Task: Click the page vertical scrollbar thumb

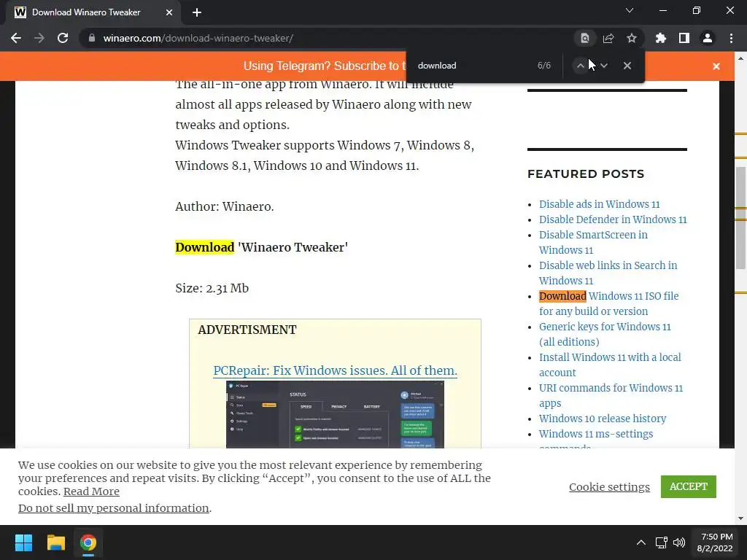Action: (740, 218)
